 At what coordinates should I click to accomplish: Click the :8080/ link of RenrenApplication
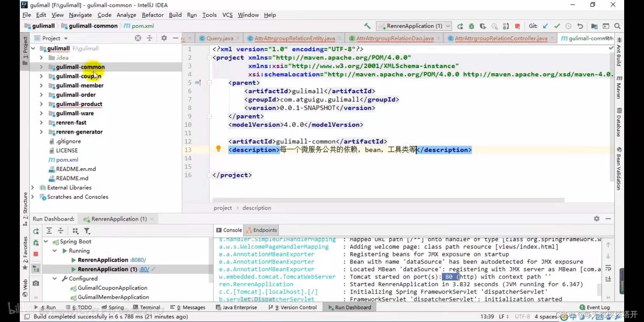tap(138, 260)
